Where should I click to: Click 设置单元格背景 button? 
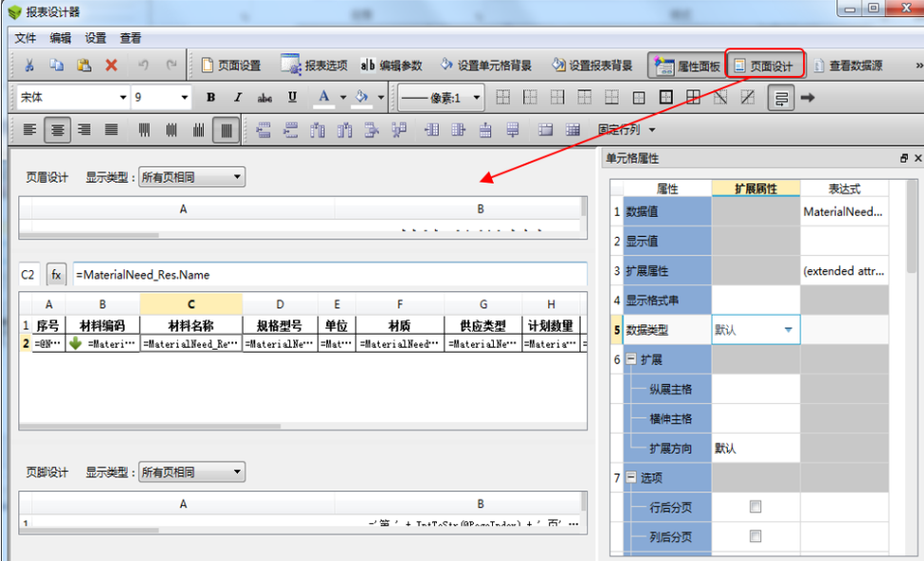(485, 66)
